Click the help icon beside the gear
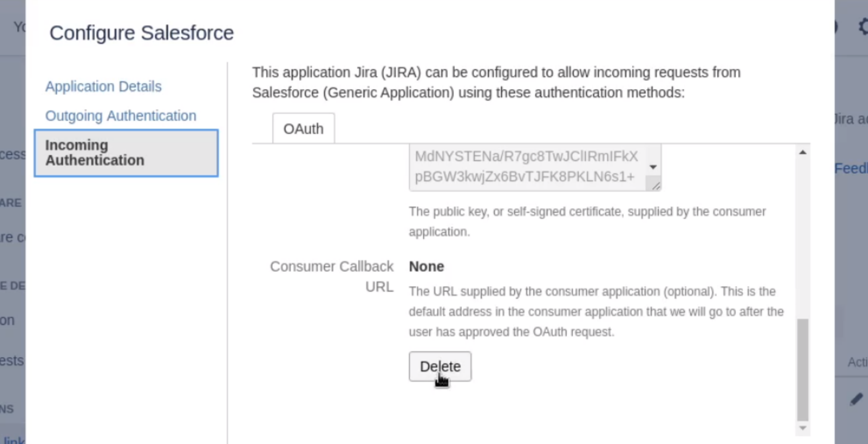The height and width of the screenshot is (444, 868). (836, 27)
